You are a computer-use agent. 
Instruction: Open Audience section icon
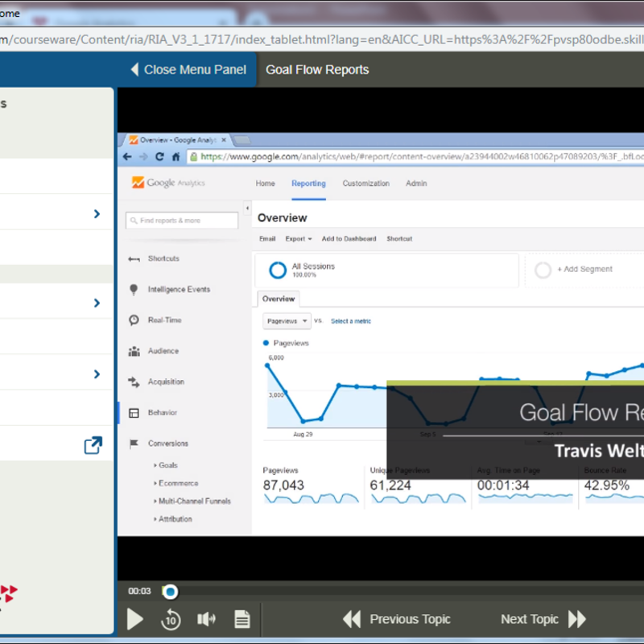(x=134, y=351)
